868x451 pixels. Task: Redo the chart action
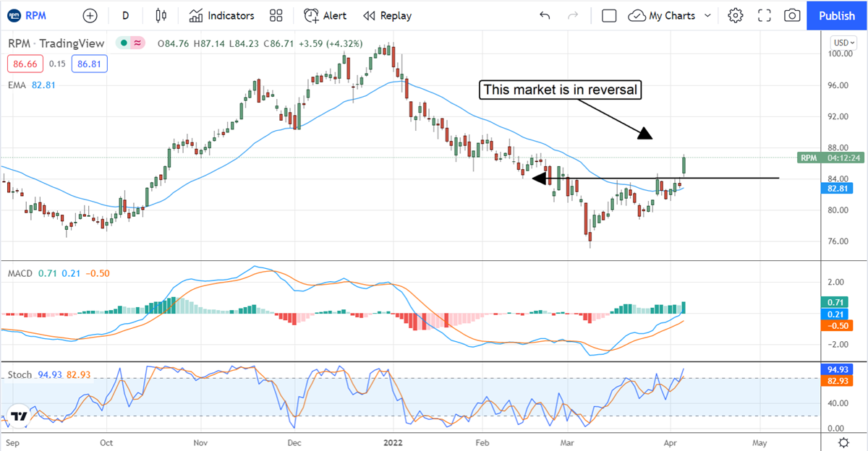coord(573,15)
